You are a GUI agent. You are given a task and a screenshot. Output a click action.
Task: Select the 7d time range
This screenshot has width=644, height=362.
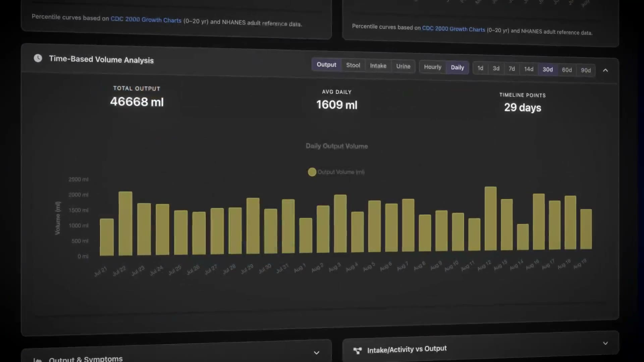point(512,69)
